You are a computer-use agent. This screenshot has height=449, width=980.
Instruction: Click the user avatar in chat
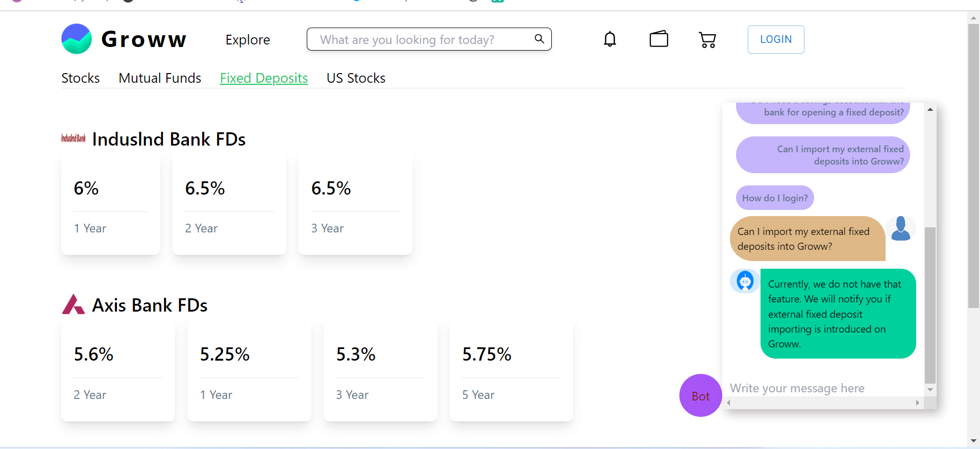(x=901, y=228)
